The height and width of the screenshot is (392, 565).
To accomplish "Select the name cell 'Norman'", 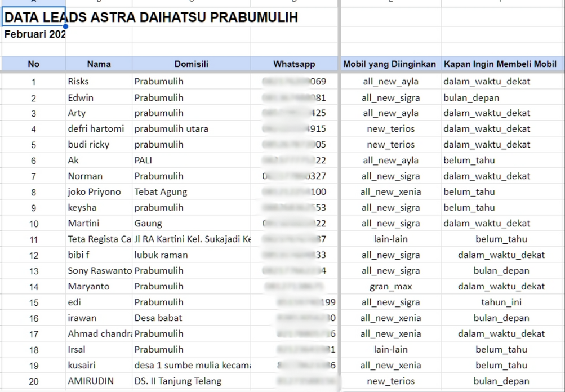I will (99, 176).
